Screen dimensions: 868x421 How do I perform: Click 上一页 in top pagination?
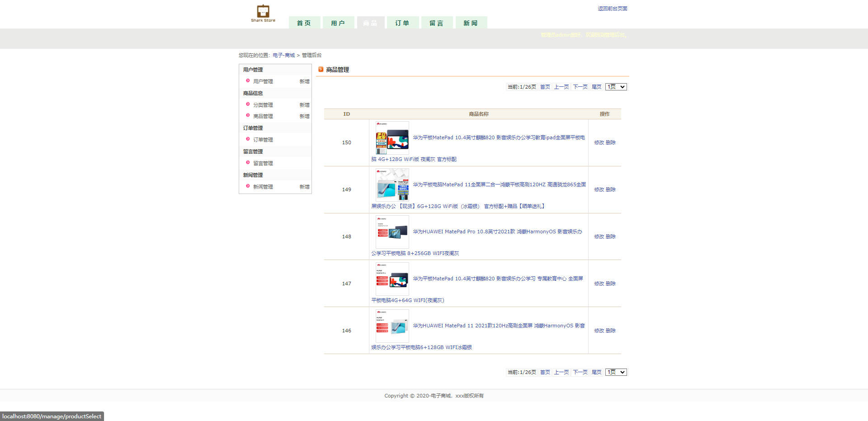point(561,87)
